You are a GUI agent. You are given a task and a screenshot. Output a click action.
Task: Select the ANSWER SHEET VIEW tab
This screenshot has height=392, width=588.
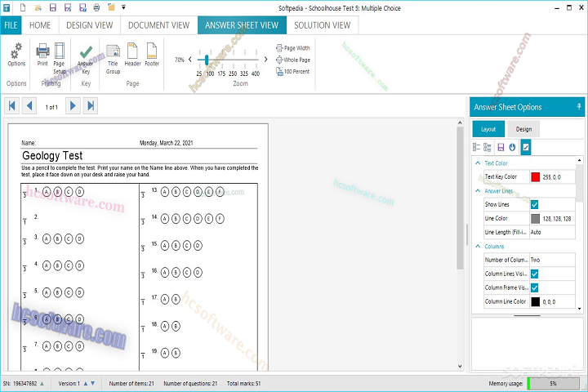[242, 25]
